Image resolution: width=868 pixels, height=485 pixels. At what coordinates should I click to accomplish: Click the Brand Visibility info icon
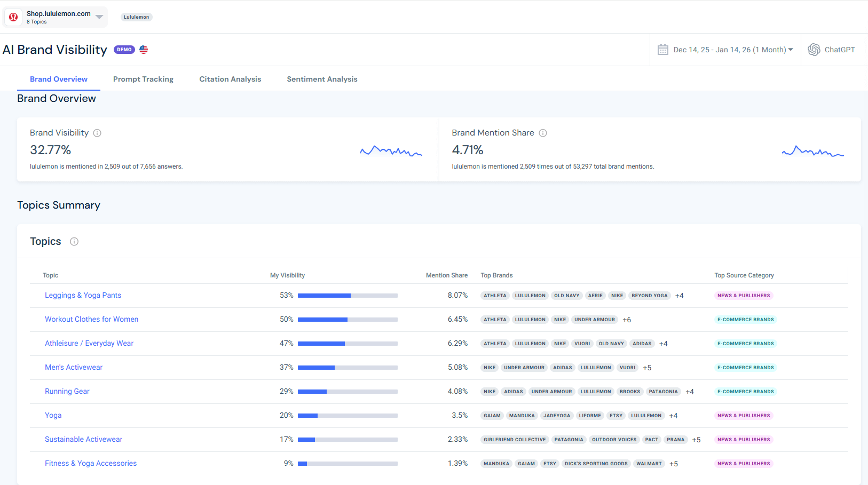click(x=97, y=133)
